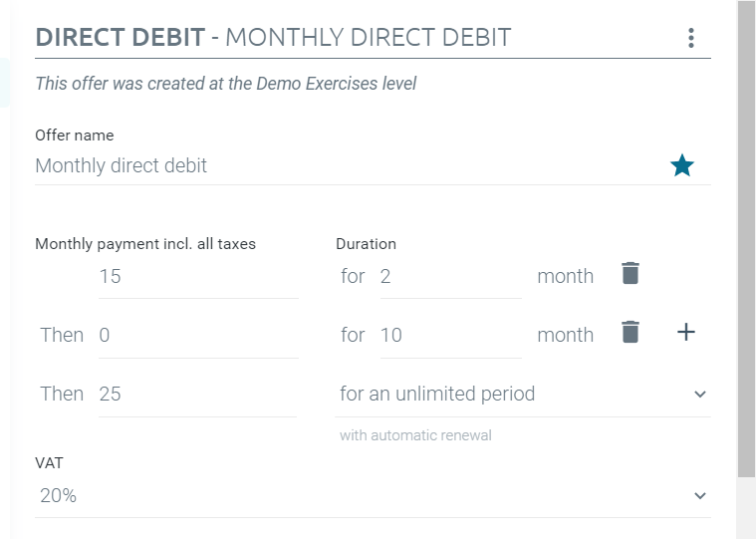
Task: Open the three-dot options menu
Action: [x=691, y=38]
